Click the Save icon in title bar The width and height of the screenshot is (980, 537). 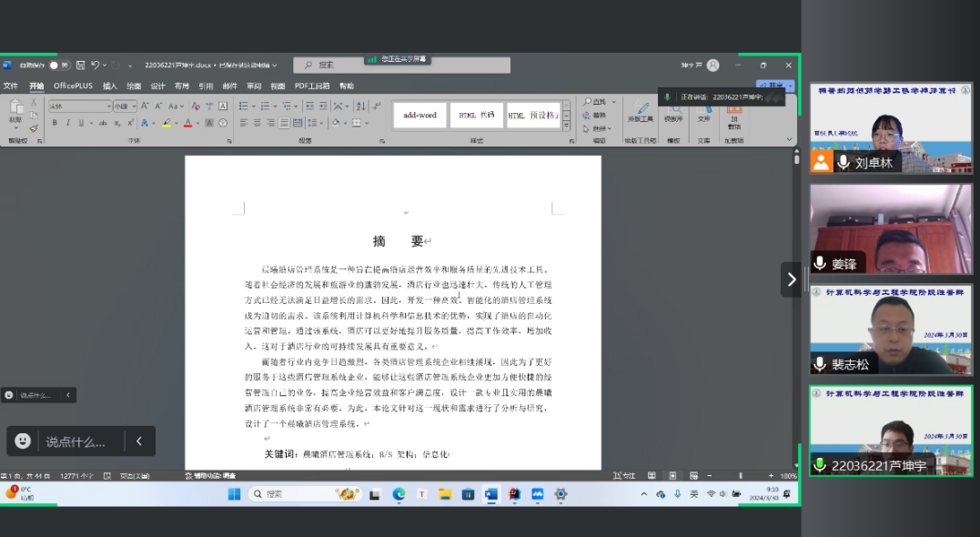(80, 66)
